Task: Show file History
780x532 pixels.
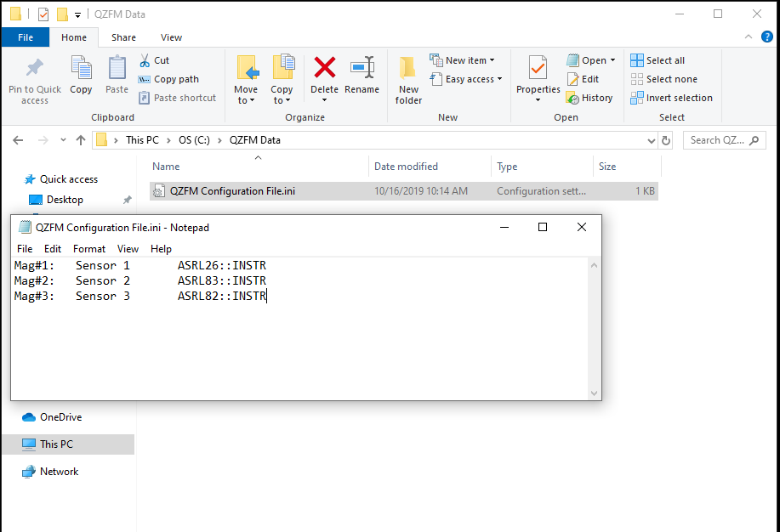Action: coord(589,98)
